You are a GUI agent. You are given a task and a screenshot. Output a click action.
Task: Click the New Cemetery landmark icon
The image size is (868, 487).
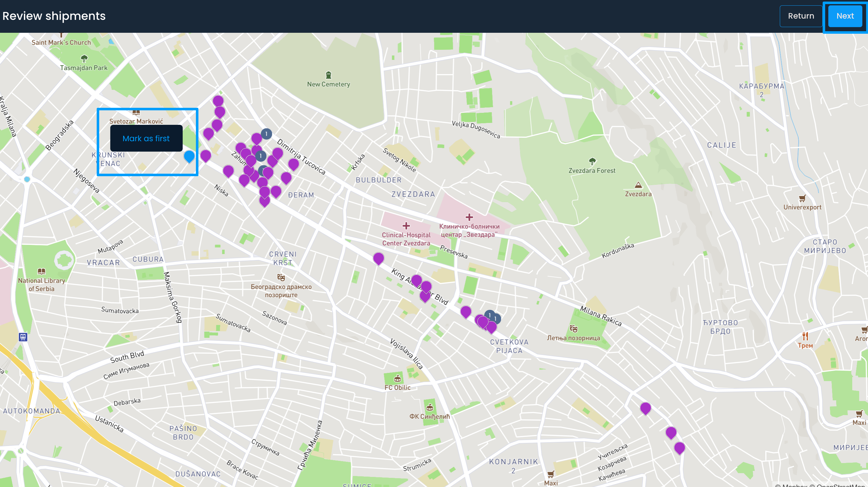(328, 75)
